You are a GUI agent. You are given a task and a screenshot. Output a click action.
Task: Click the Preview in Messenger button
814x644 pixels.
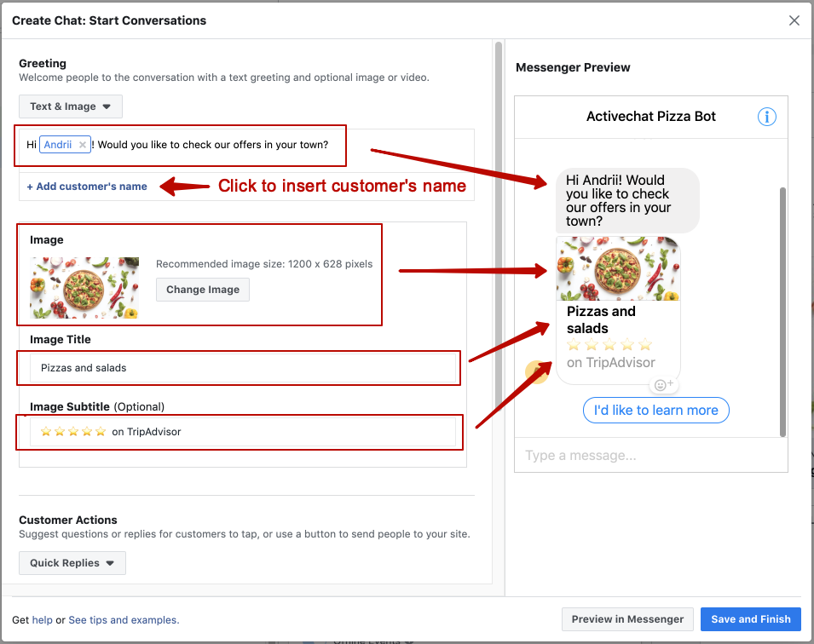point(627,619)
